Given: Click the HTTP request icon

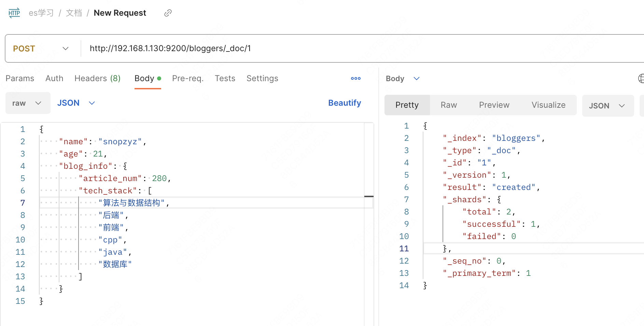Looking at the screenshot, I should click(x=14, y=13).
